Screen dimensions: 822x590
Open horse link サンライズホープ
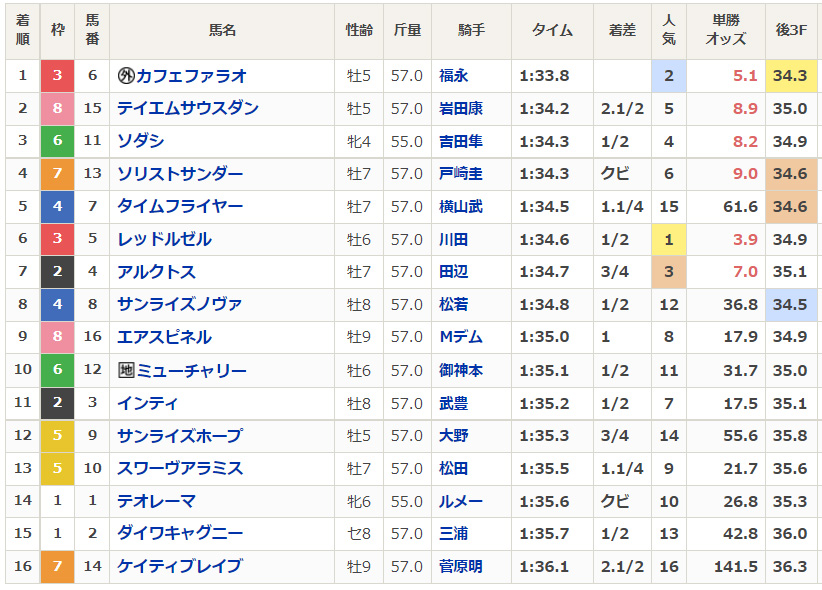tap(180, 436)
